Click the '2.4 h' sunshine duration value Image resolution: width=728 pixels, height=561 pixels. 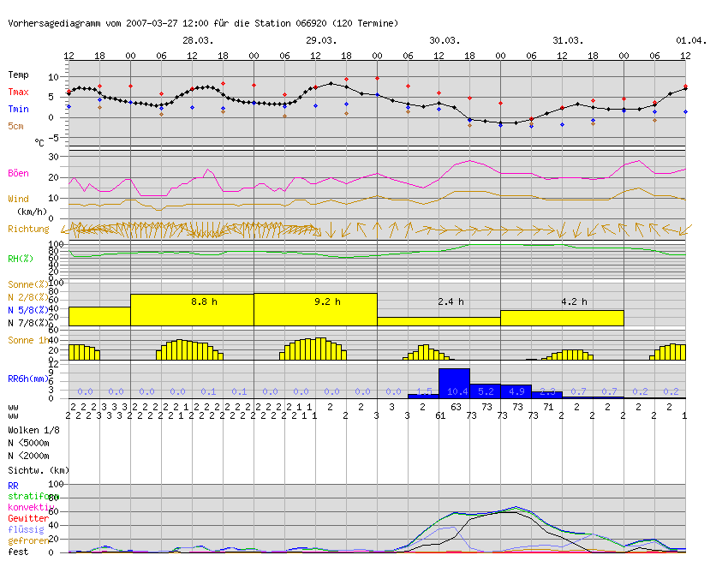(451, 301)
